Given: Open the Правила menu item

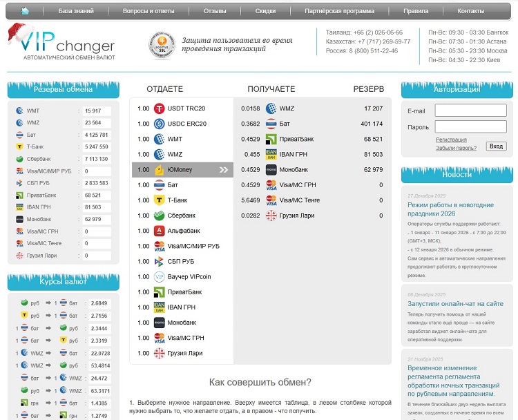Looking at the screenshot, I should (416, 11).
